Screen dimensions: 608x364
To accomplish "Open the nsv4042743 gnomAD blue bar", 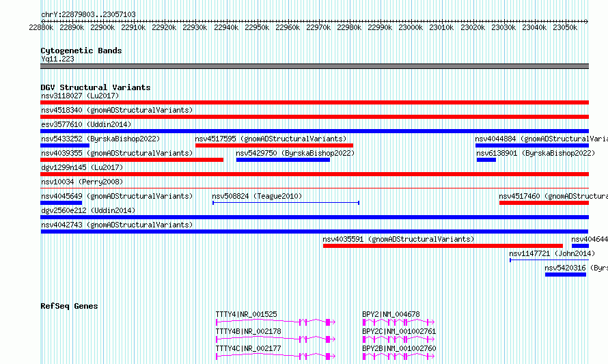I will click(314, 232).
